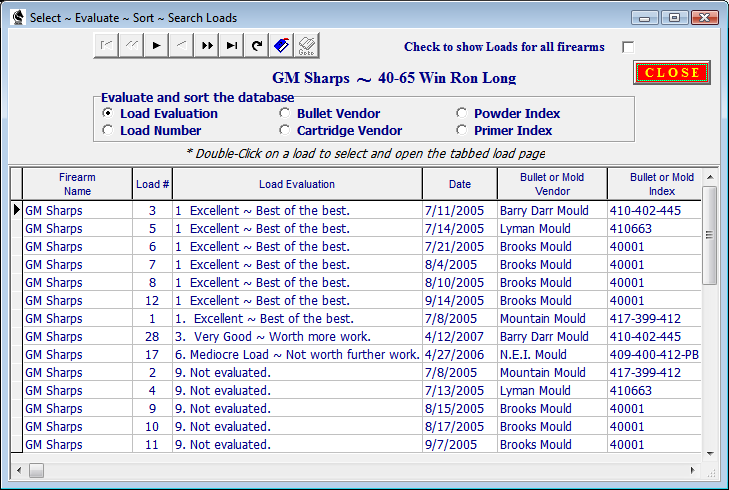Click Lyman Mould cell dated 7/14/2005
The width and height of the screenshot is (729, 490).
coord(552,228)
